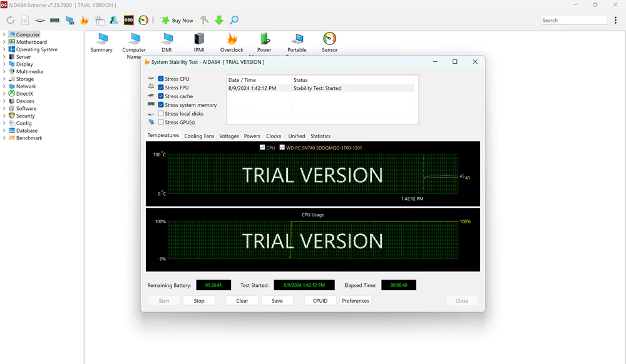Switch to the Unified tab

pyautogui.click(x=297, y=136)
